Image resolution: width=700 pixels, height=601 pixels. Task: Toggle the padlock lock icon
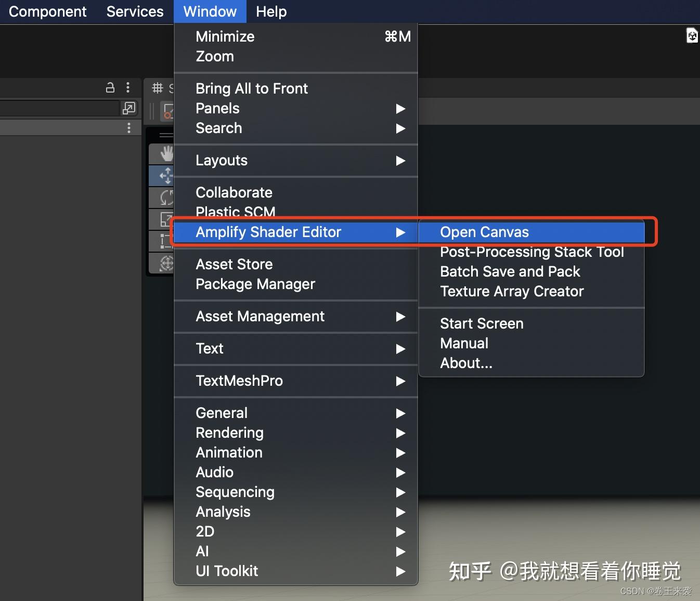[x=110, y=87]
